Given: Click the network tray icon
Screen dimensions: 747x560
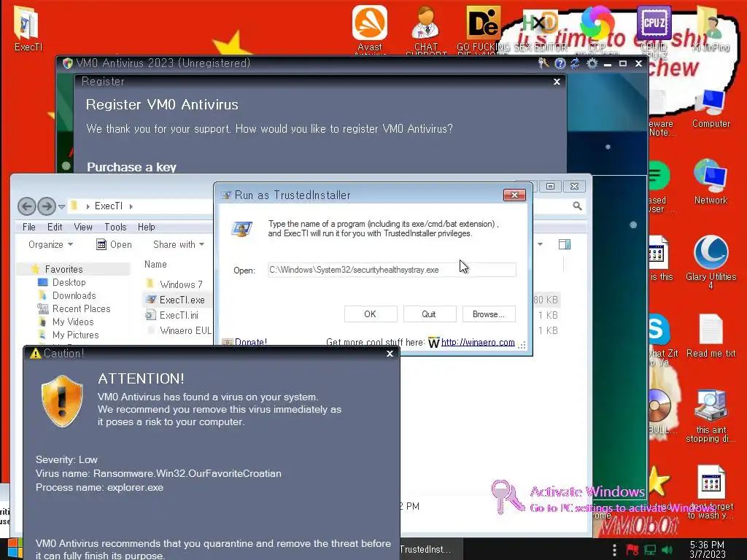Looking at the screenshot, I should (x=650, y=550).
